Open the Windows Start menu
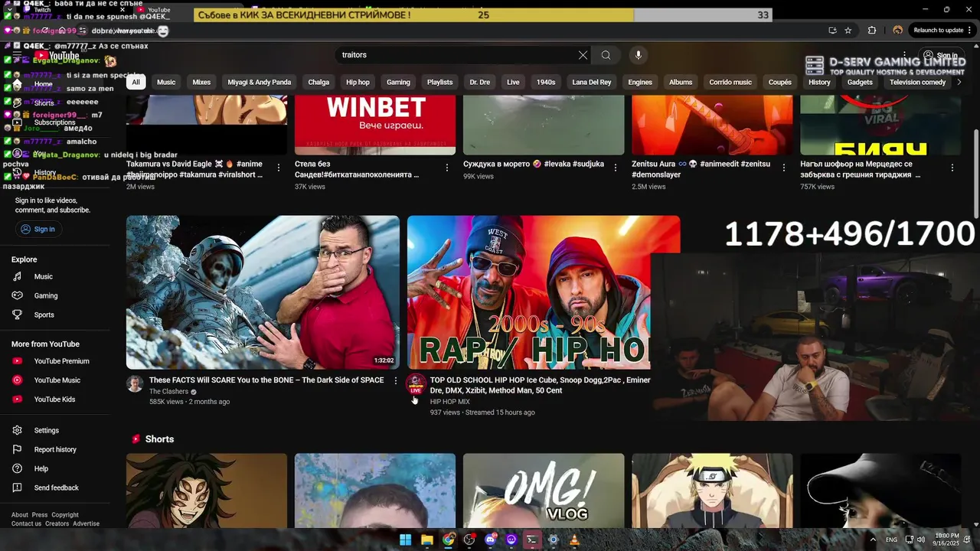980x551 pixels. [x=405, y=540]
